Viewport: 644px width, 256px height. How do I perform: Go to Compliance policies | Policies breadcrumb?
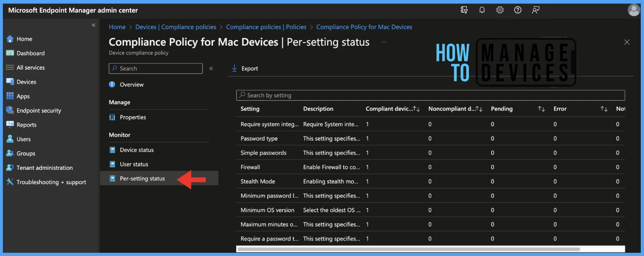tap(266, 27)
